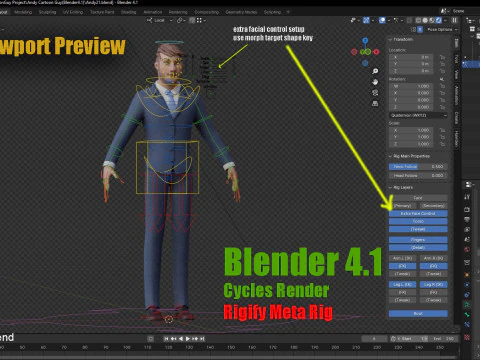Open the View Layer properties tab icon

[467, 229]
